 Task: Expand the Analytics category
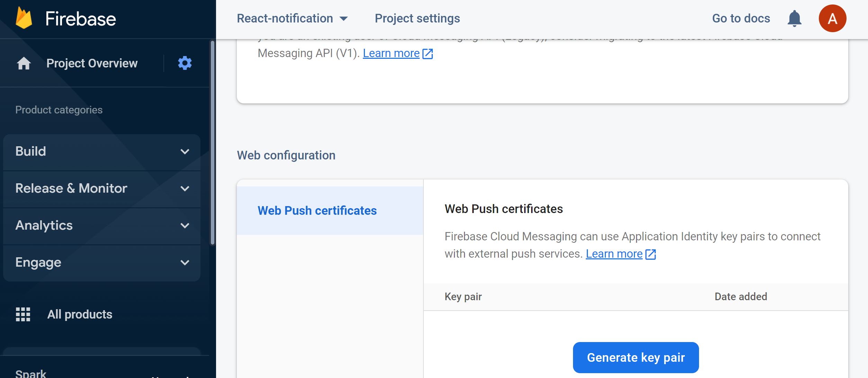(102, 225)
